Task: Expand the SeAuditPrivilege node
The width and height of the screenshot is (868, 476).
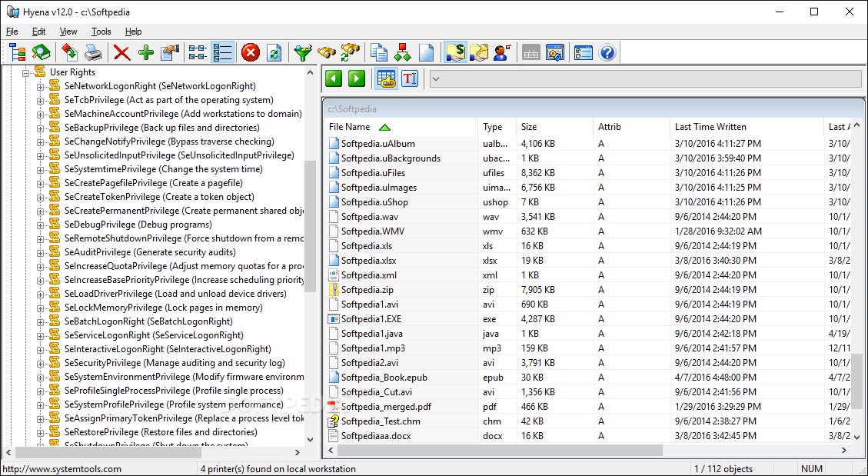Action: [x=41, y=252]
